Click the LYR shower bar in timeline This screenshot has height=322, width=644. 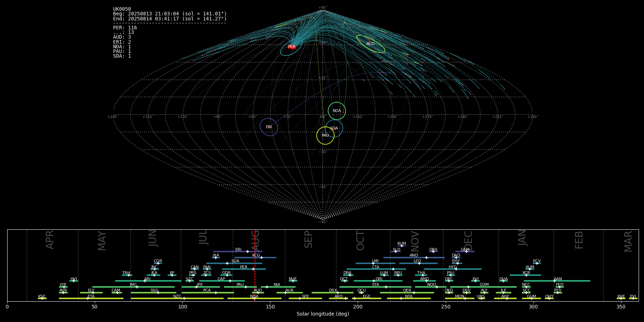click(x=63, y=287)
